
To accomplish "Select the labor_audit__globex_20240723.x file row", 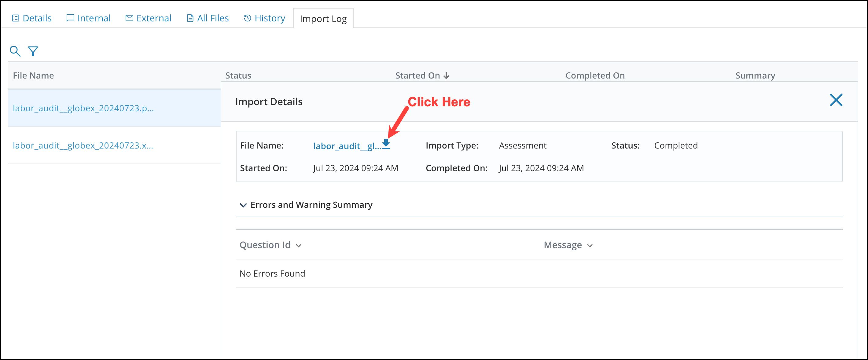I will pyautogui.click(x=83, y=145).
